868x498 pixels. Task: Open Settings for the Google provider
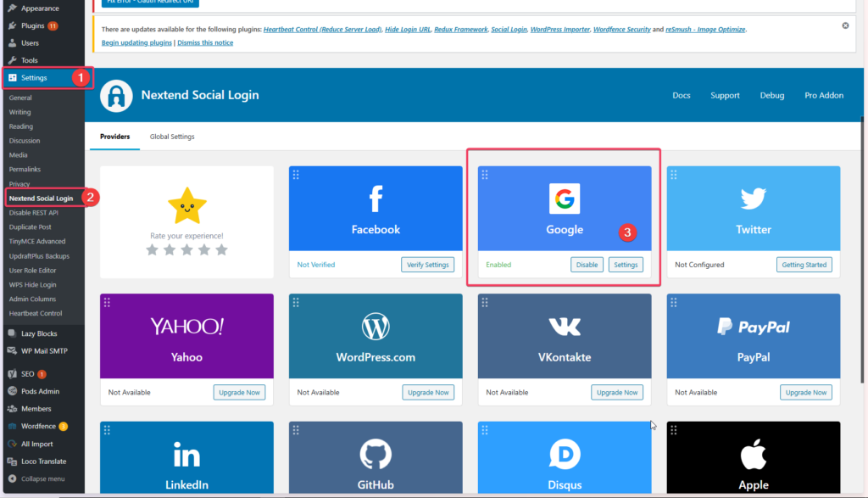pos(626,265)
